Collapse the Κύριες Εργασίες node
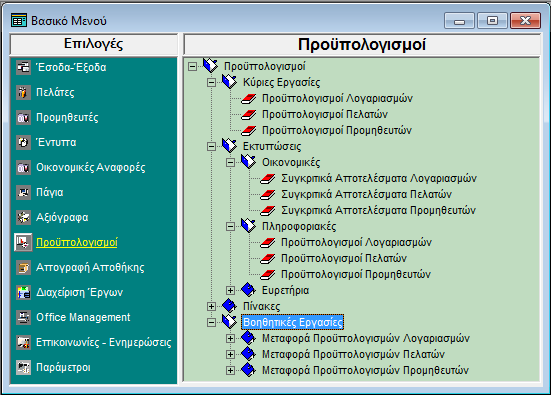This screenshot has width=551, height=395. [211, 83]
